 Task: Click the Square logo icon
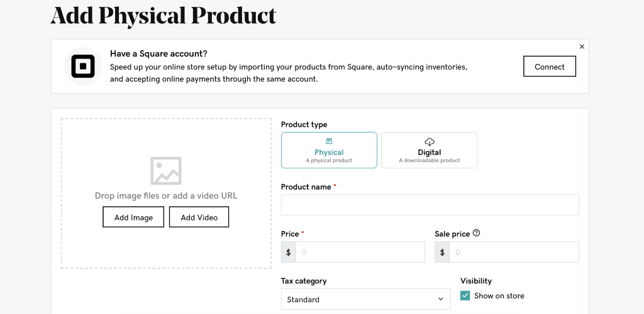click(83, 66)
